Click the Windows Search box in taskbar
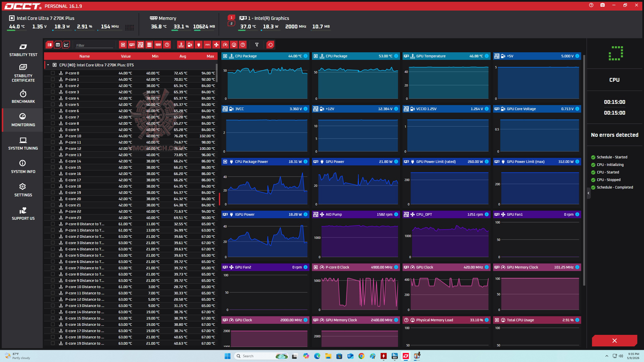The width and height of the screenshot is (644, 362). tap(262, 356)
